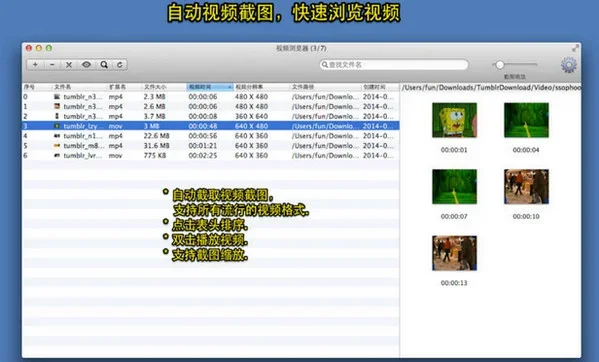
Task: Click the file icon in row 2
Action: click(x=57, y=116)
